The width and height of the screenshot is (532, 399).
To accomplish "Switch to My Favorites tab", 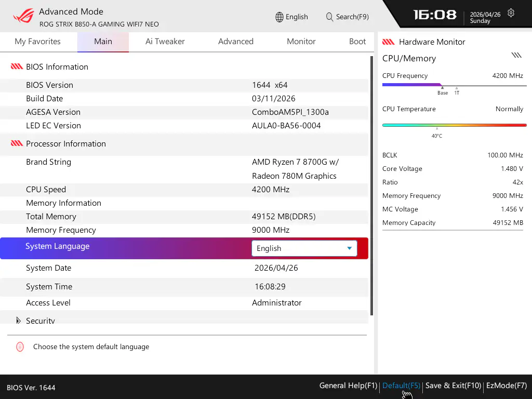I will tap(37, 42).
